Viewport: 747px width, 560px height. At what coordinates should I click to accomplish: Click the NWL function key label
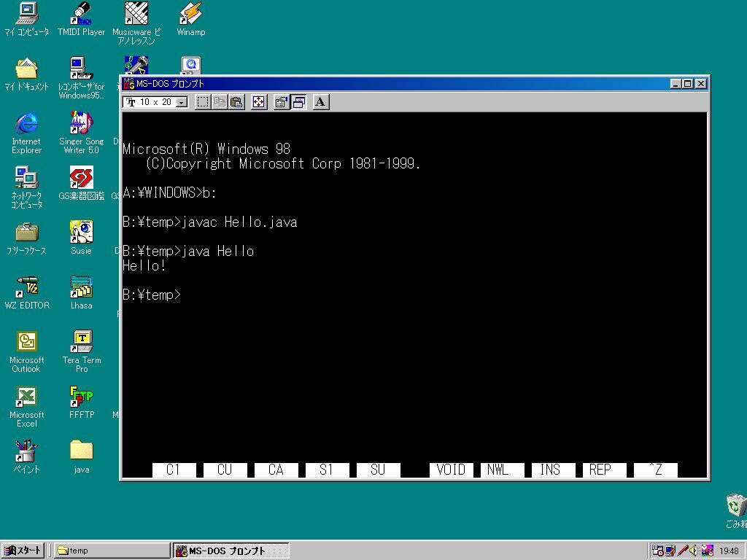pyautogui.click(x=502, y=470)
